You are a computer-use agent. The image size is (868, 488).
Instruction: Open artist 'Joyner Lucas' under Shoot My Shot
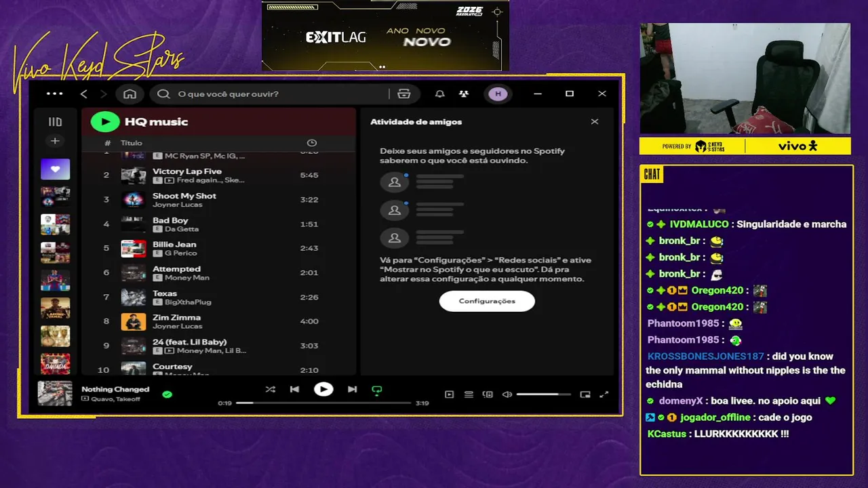click(177, 205)
